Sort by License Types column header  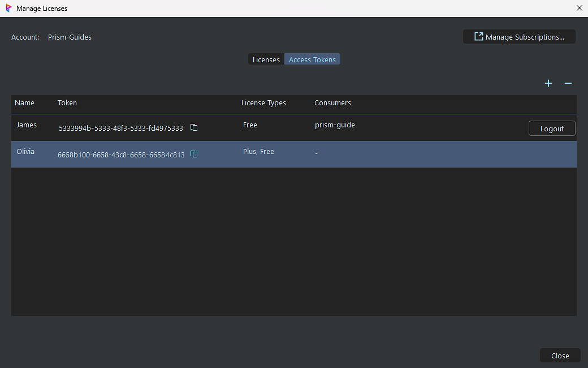pyautogui.click(x=263, y=103)
